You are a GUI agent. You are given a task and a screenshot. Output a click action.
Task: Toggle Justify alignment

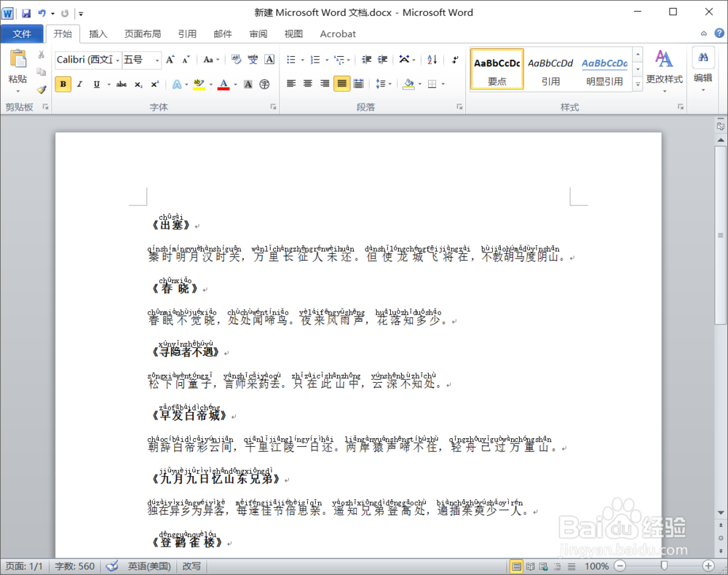(x=341, y=84)
